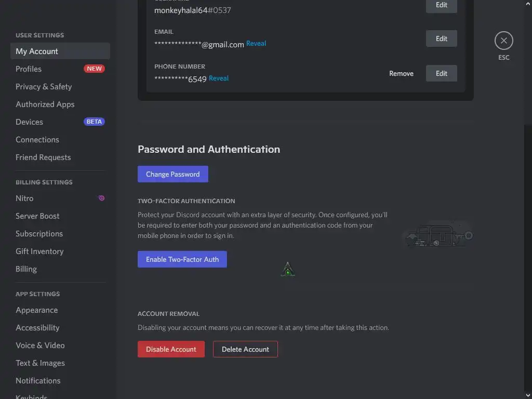The height and width of the screenshot is (399, 532).
Task: Go to Privacy & Safety
Action: (x=60, y=87)
